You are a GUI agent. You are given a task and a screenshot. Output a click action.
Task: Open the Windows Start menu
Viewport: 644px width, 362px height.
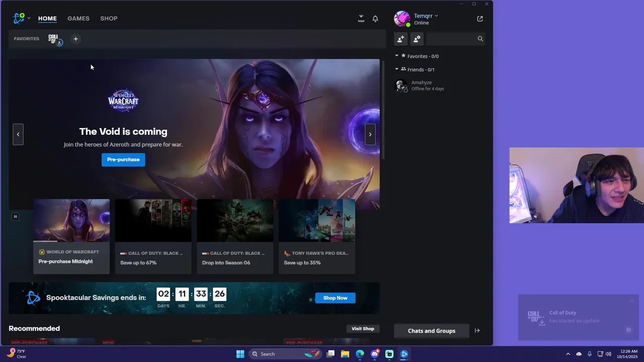point(240,354)
